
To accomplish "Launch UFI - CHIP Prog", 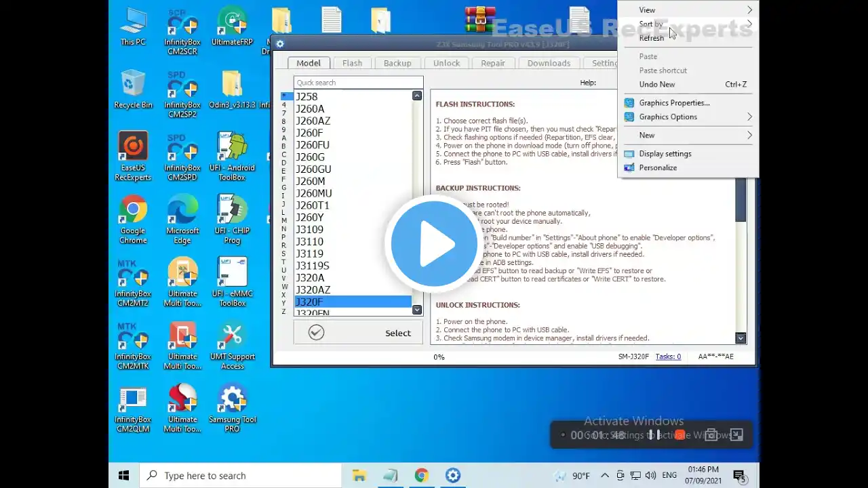I will (232, 220).
